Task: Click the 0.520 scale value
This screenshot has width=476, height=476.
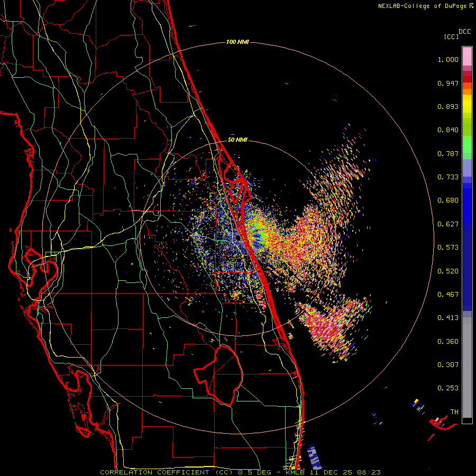Action: point(448,271)
